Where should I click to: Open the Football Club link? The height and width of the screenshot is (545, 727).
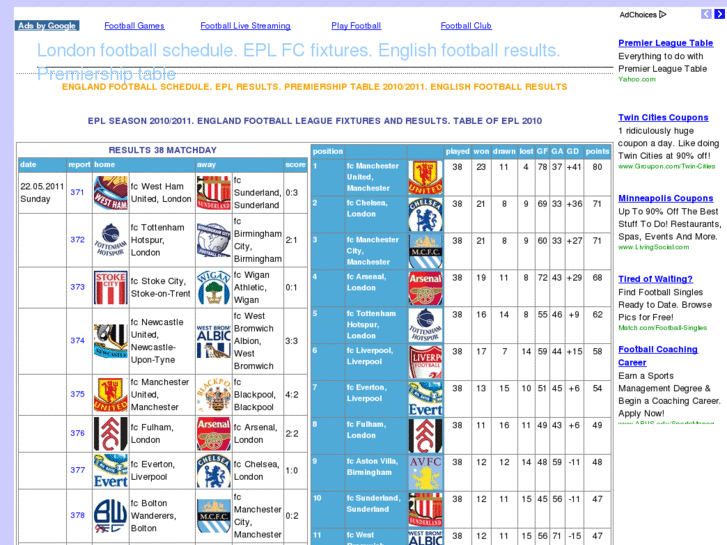click(x=466, y=26)
